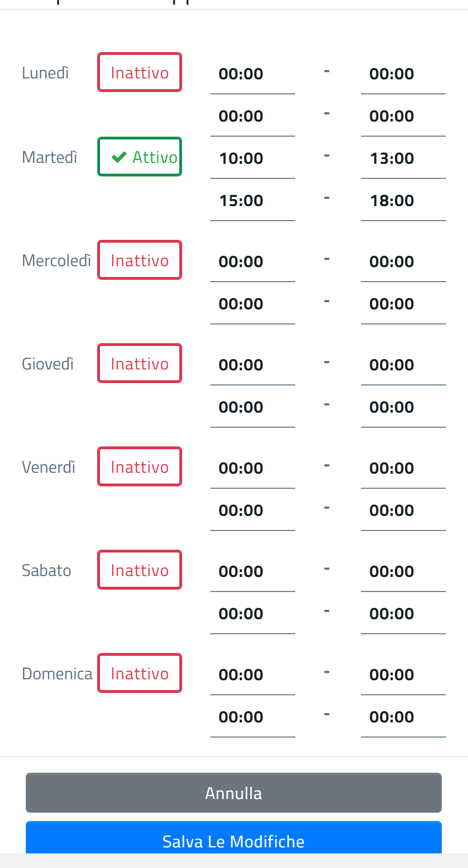Click Lunedì first start time field
This screenshot has width=468, height=868.
(x=253, y=74)
